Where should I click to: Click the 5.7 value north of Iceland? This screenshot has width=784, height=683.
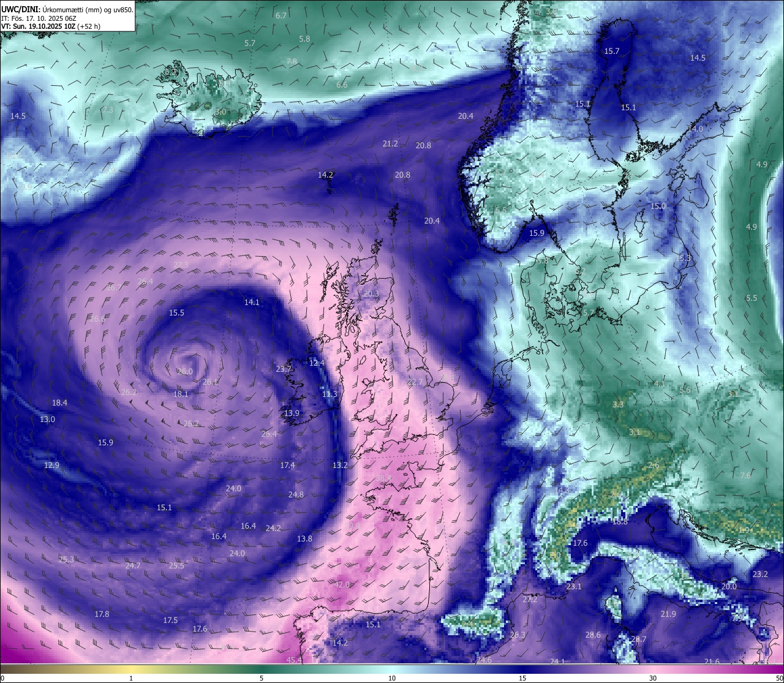250,43
